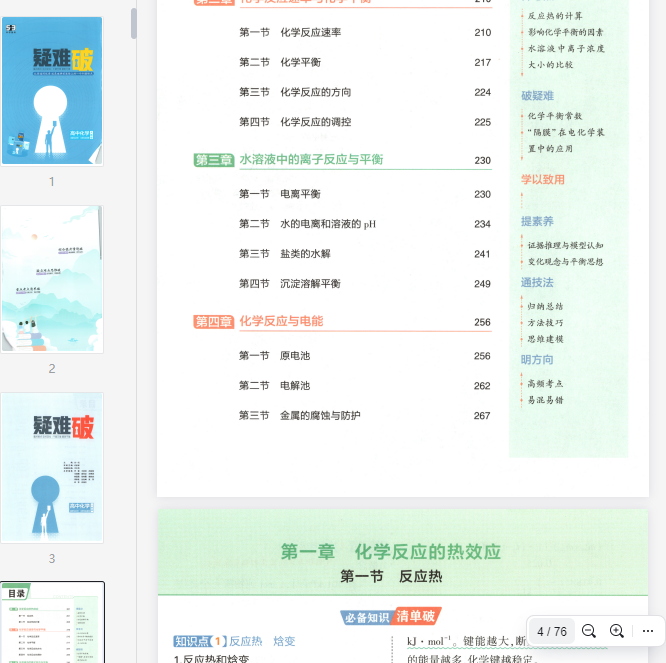This screenshot has width=666, height=663.
Task: Click the 学以致用 heading in right panel
Action: click(543, 180)
